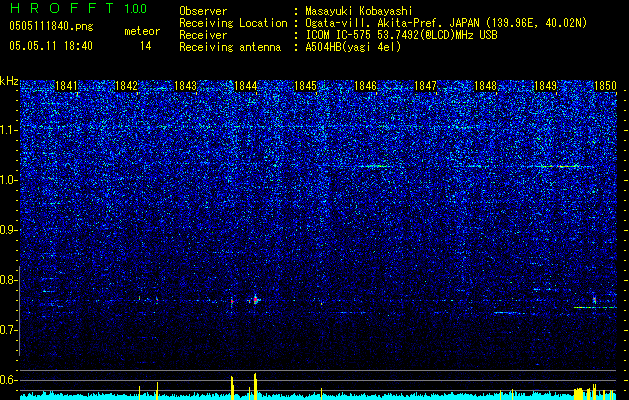Click the tallest yellow peak near 1844
Screen dimensions: 629x400
point(255,386)
